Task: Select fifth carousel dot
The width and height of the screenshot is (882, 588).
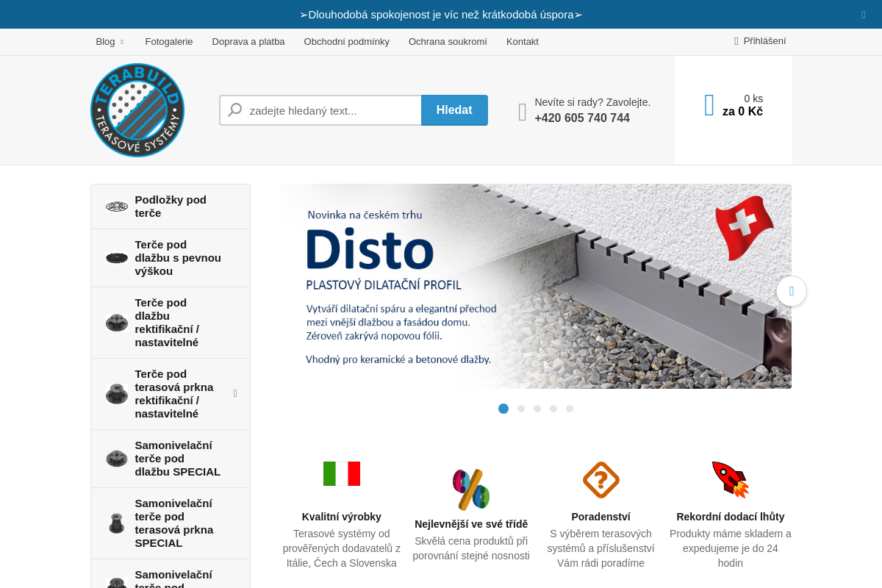Action: [570, 409]
